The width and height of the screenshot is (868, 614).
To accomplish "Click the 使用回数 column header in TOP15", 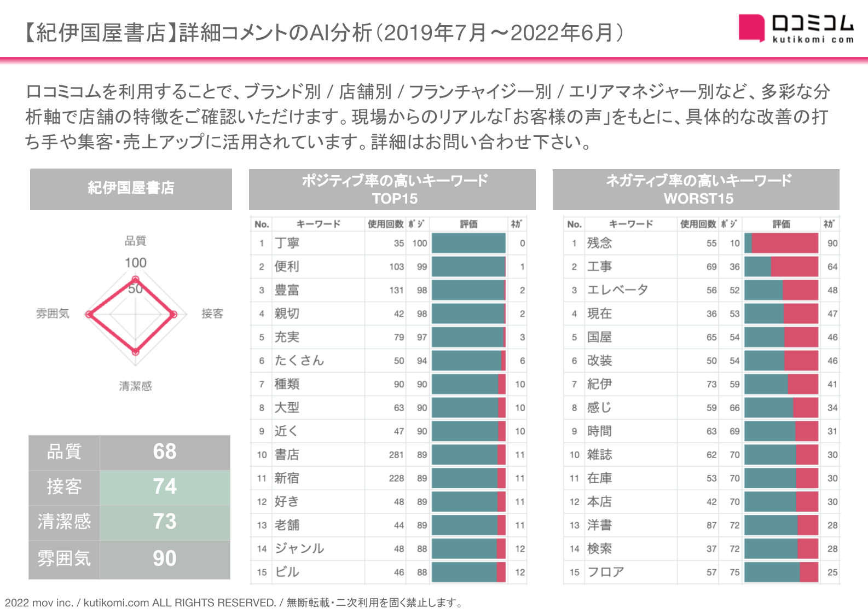I will point(385,224).
